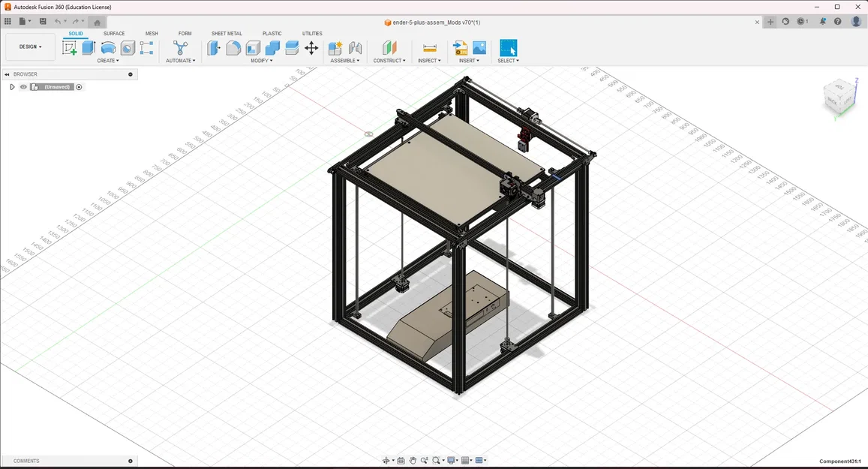The width and height of the screenshot is (868, 469).
Task: Select the Fillet tool
Action: point(233,48)
